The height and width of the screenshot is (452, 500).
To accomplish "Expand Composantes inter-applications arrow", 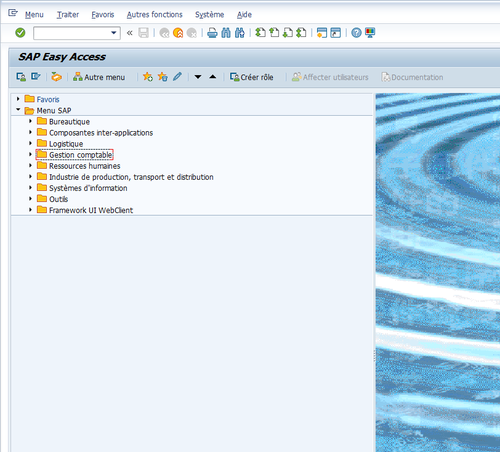I will [30, 132].
